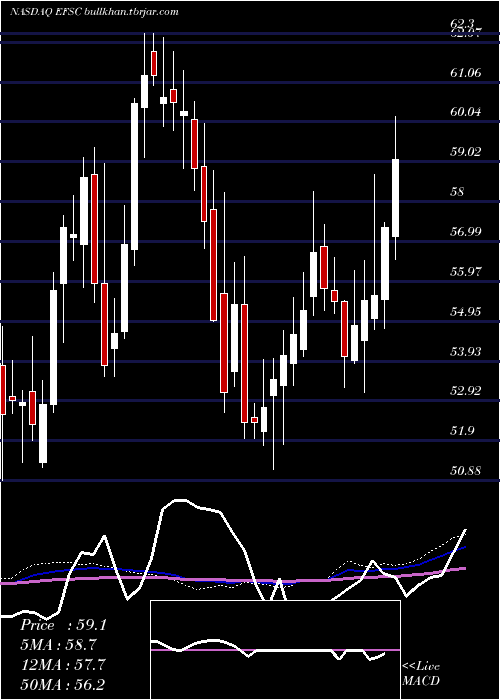The height and width of the screenshot is (700, 500).
Task: Click the <<Live MACD label
Action: [421, 673]
